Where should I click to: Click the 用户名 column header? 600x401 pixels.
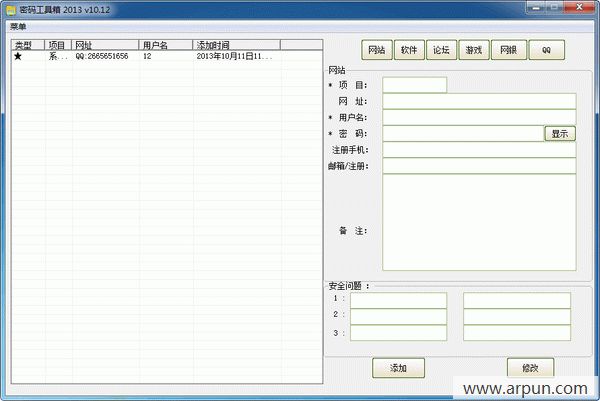[166, 45]
